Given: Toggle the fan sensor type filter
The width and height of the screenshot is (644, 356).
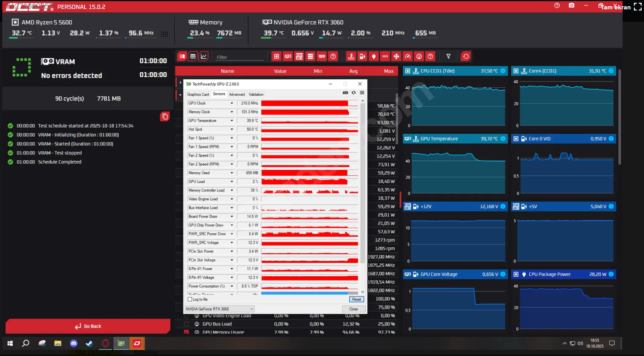Looking at the screenshot, I should tap(396, 56).
